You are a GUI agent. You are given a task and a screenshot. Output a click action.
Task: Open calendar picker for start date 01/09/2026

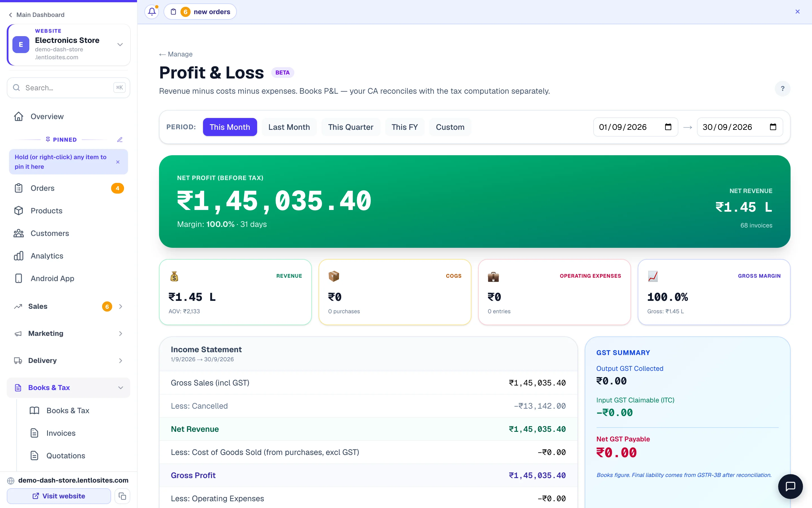point(668,127)
